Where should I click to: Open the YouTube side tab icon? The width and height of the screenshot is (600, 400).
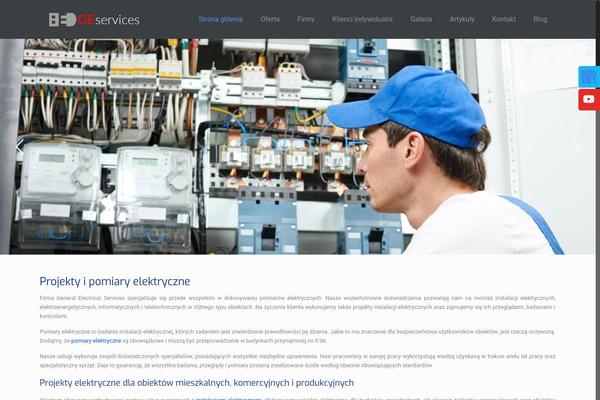(x=589, y=100)
